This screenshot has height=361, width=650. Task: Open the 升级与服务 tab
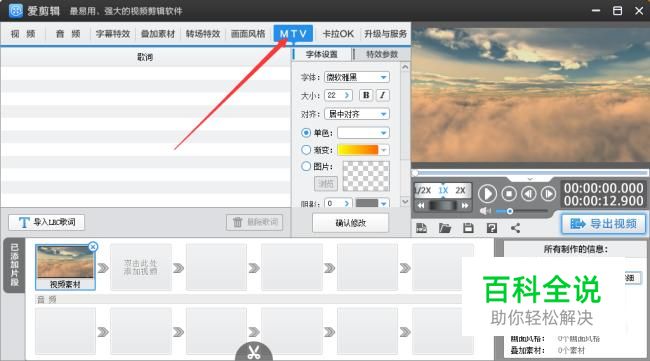(x=385, y=34)
